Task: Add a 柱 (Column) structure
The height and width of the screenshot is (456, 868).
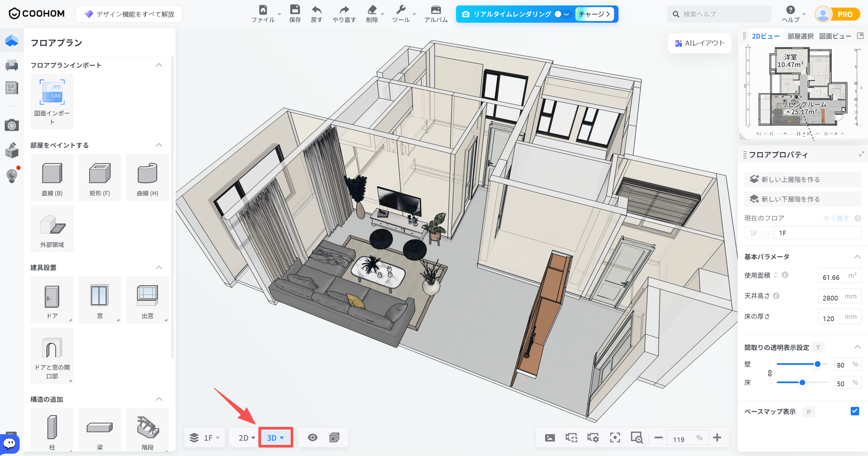Action: coord(52,430)
